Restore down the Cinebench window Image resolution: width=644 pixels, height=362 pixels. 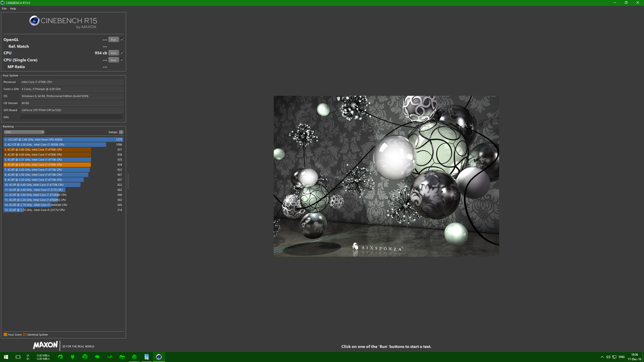coord(626,3)
